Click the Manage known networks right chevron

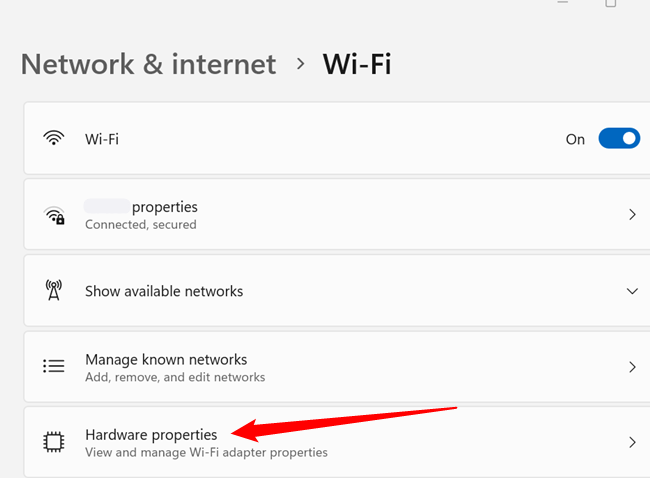[x=631, y=367]
